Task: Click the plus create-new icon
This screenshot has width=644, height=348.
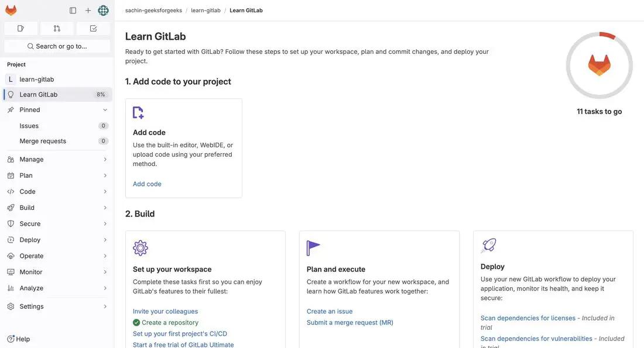Action: (x=88, y=11)
